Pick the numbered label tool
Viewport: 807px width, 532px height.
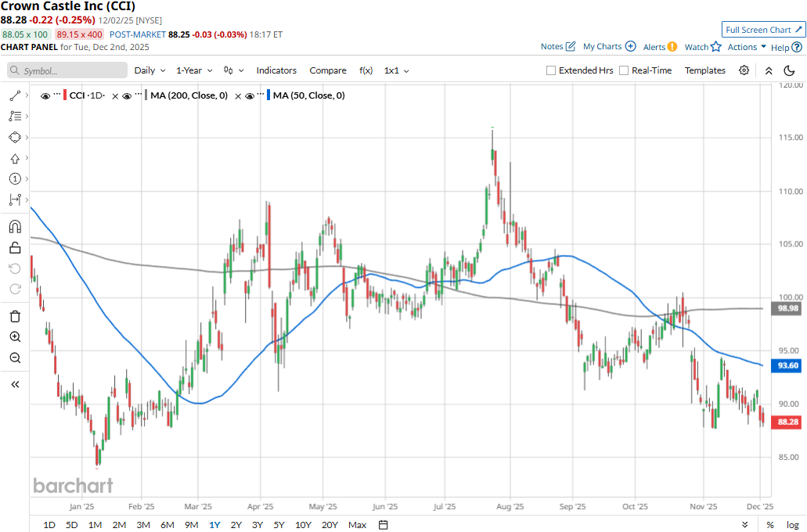(15, 178)
